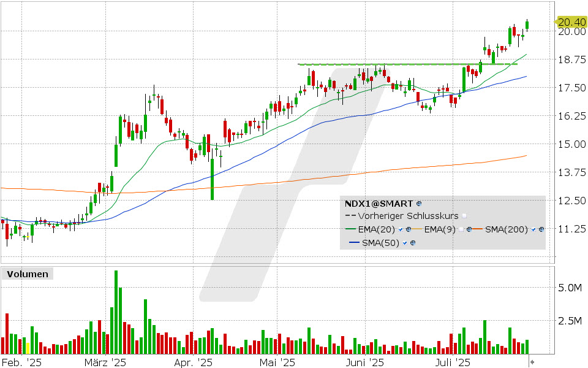Click the yellow EMA(9) legend line
The image size is (588, 368).
(x=417, y=229)
